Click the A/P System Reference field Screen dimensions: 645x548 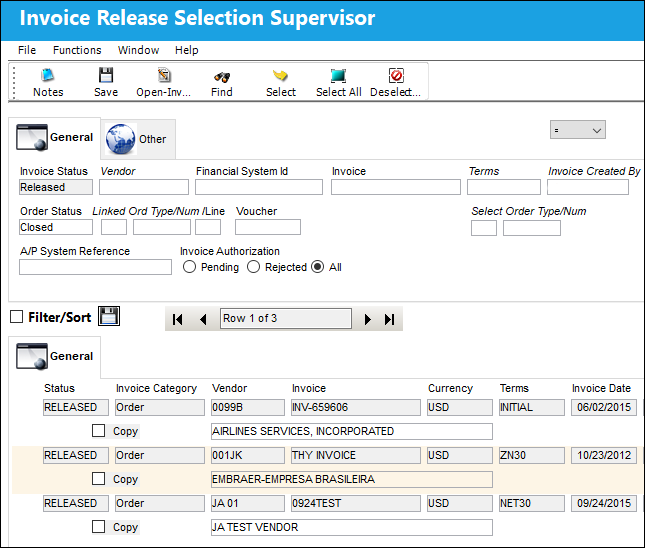pos(95,267)
